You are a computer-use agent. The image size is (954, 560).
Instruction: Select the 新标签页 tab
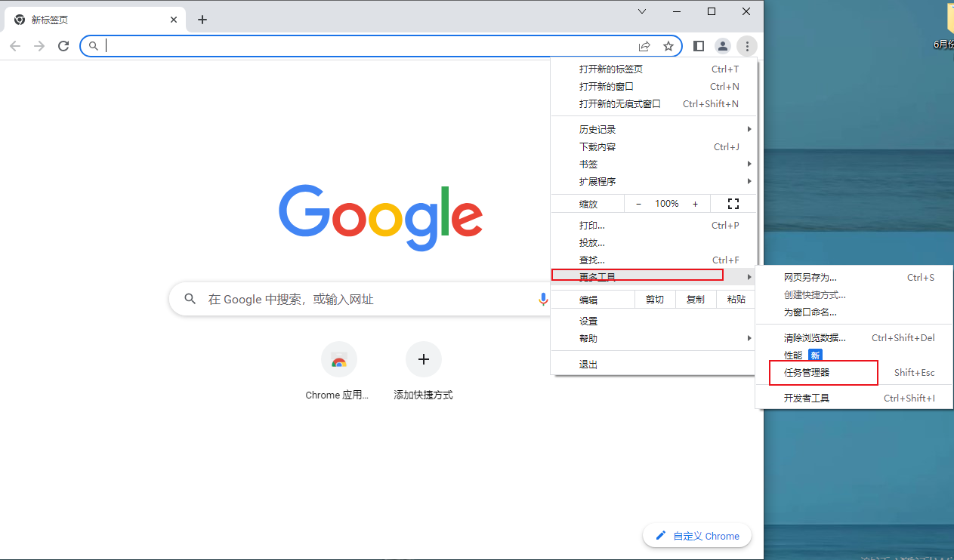pos(96,20)
